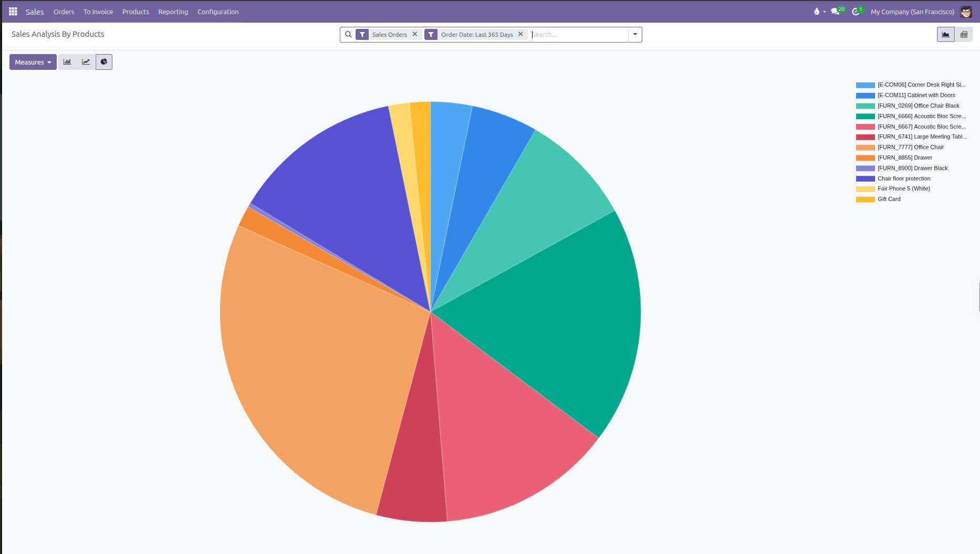Remove the Sales Orders filter
980x554 pixels.
click(x=415, y=34)
